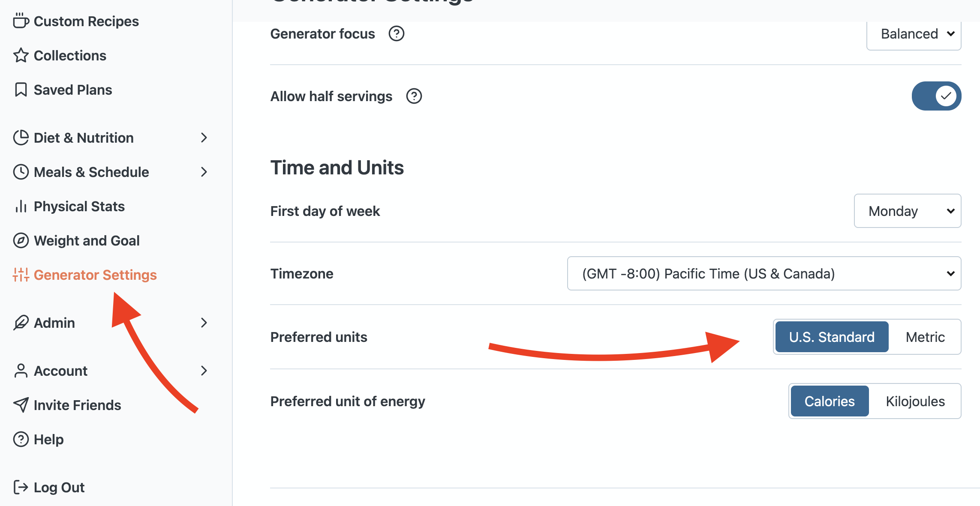980x506 pixels.
Task: Open the Generator focus Balanced dropdown
Action: (x=914, y=34)
